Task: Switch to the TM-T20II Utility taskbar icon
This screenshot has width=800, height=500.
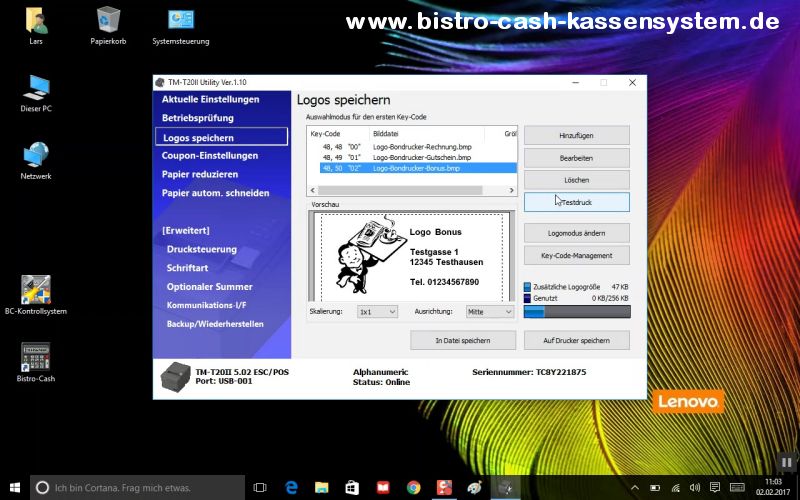Action: pos(506,487)
